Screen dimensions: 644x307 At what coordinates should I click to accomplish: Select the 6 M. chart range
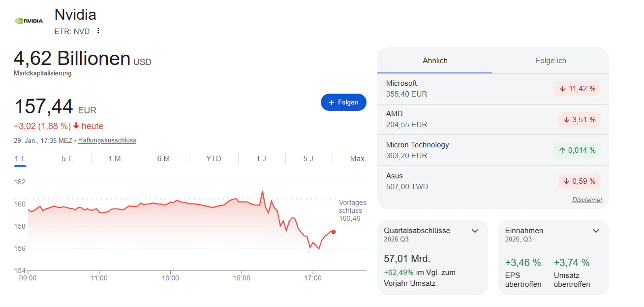pos(164,159)
